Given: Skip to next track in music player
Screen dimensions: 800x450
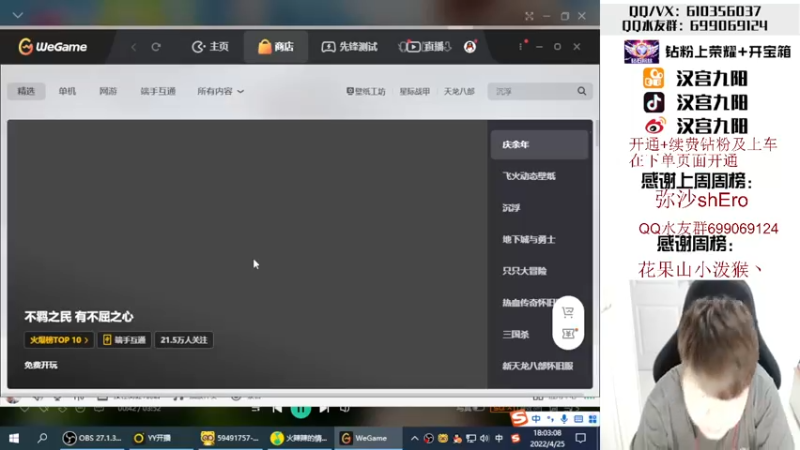Looking at the screenshot, I should [x=324, y=409].
